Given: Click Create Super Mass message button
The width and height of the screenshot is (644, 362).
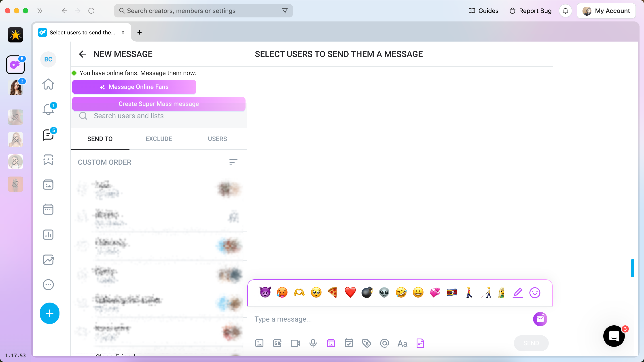Looking at the screenshot, I should [x=158, y=104].
